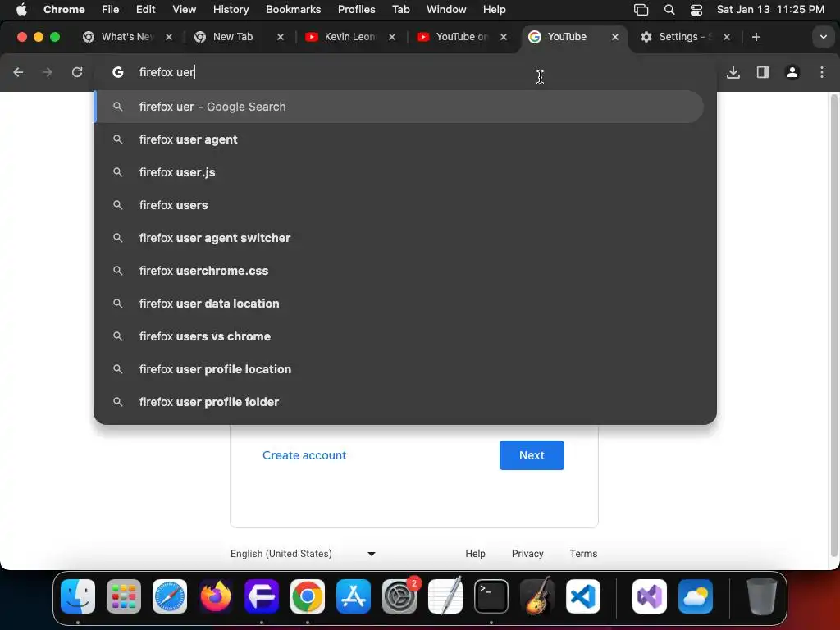The width and height of the screenshot is (840, 630).
Task: Open the Apple menu
Action: point(21,10)
